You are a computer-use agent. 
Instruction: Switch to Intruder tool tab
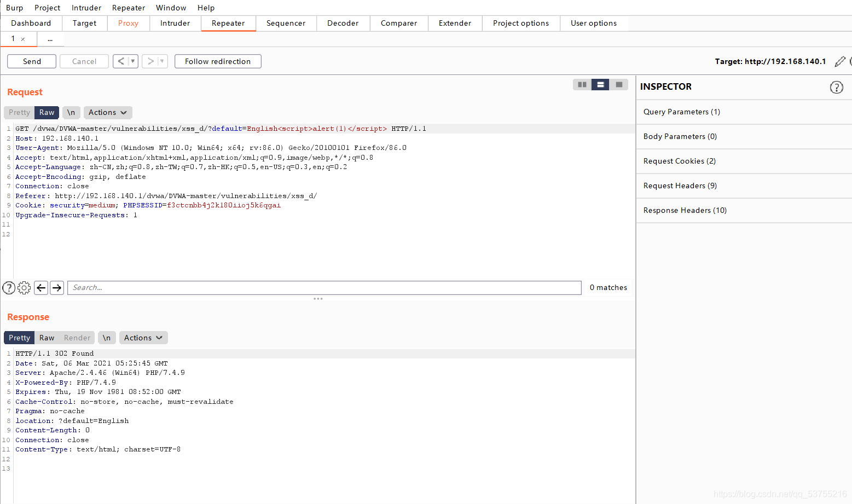pos(175,23)
